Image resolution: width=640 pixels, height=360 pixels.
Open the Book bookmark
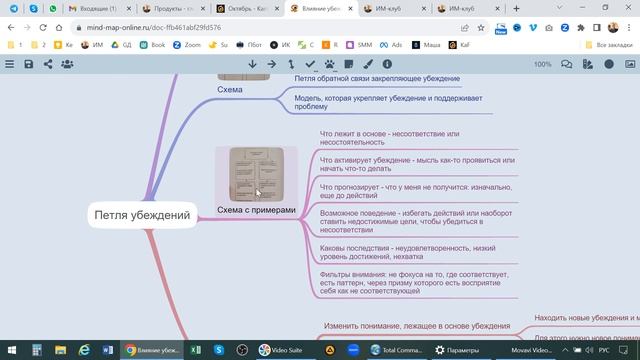click(x=152, y=45)
